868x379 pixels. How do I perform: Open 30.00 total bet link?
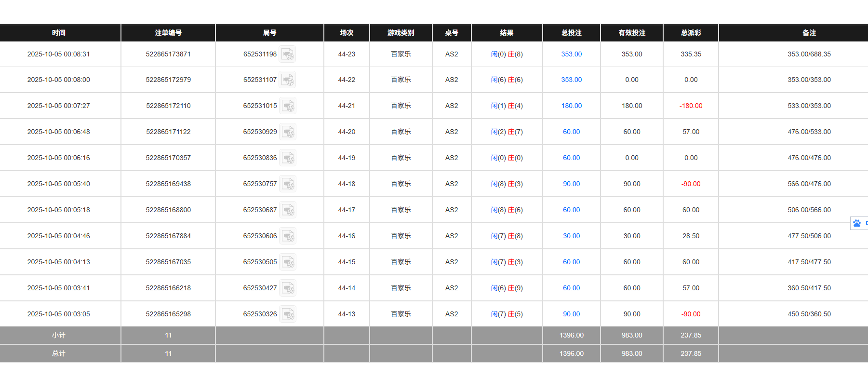pyautogui.click(x=571, y=236)
